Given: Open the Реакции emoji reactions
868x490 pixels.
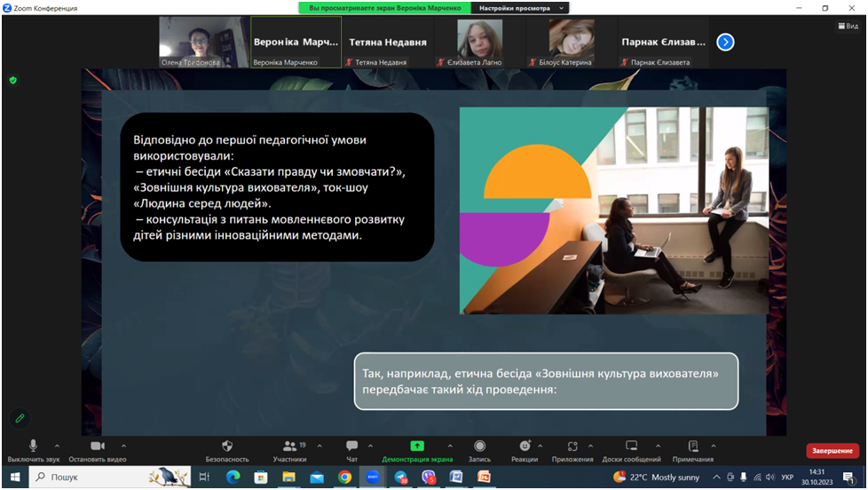Looking at the screenshot, I should (525, 447).
